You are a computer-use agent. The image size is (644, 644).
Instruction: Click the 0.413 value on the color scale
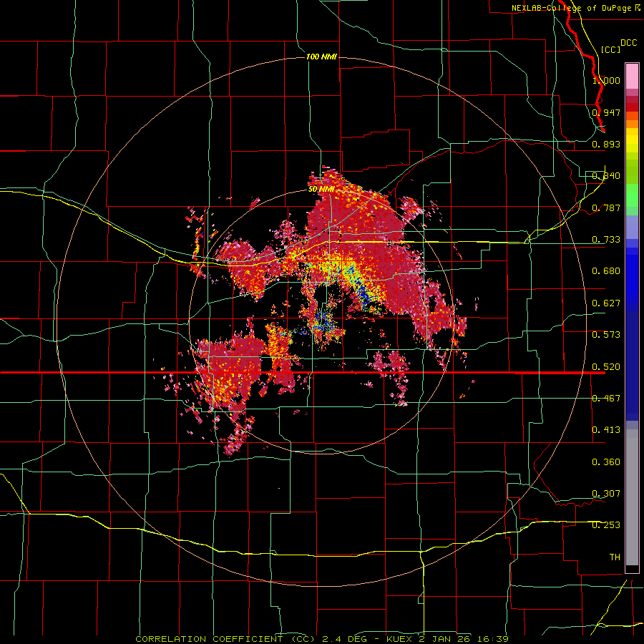pyautogui.click(x=606, y=430)
